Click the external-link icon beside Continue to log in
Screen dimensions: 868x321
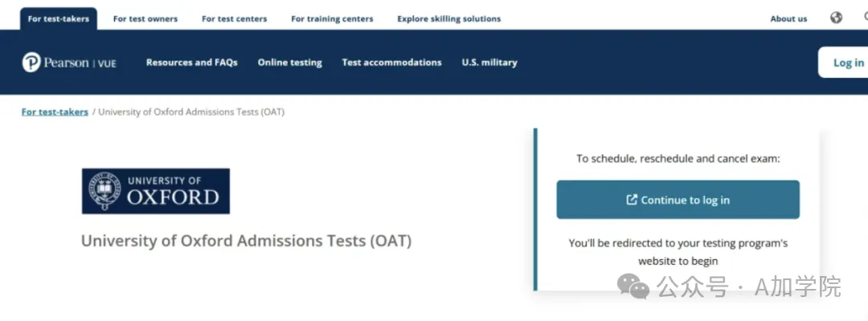coord(632,200)
